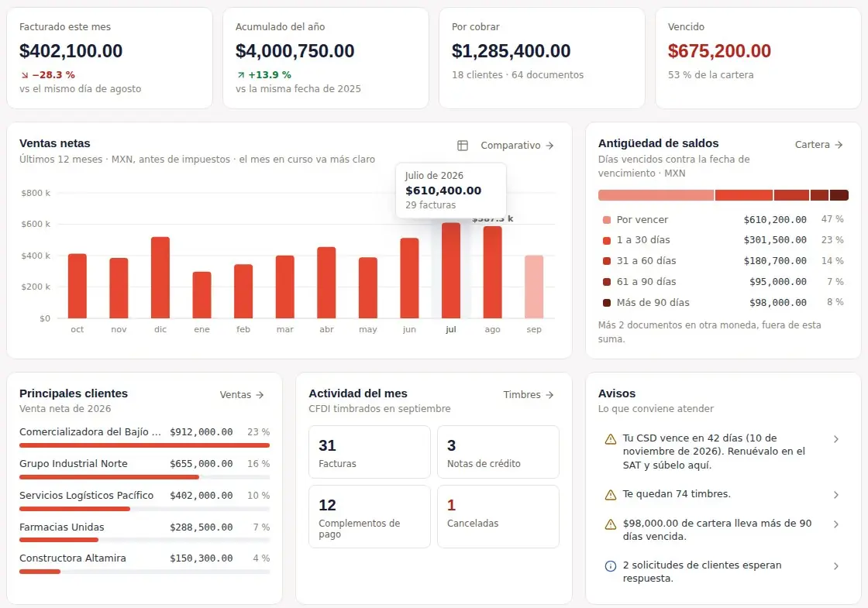Click the table view icon beside Comparativo
This screenshot has height=608, width=868.
point(462,146)
